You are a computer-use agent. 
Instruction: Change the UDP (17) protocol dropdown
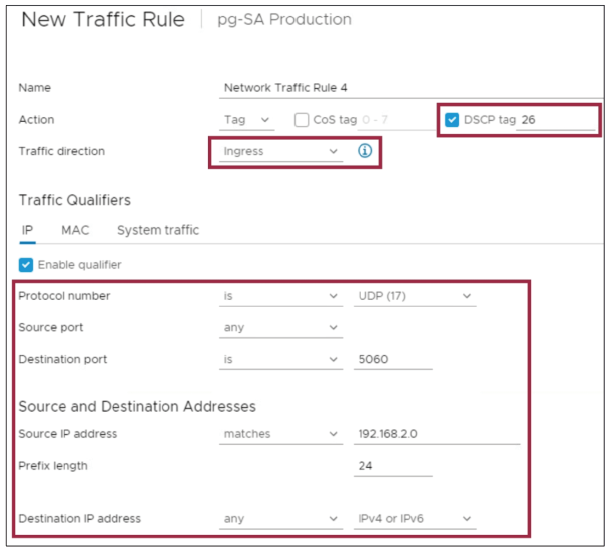[414, 297]
